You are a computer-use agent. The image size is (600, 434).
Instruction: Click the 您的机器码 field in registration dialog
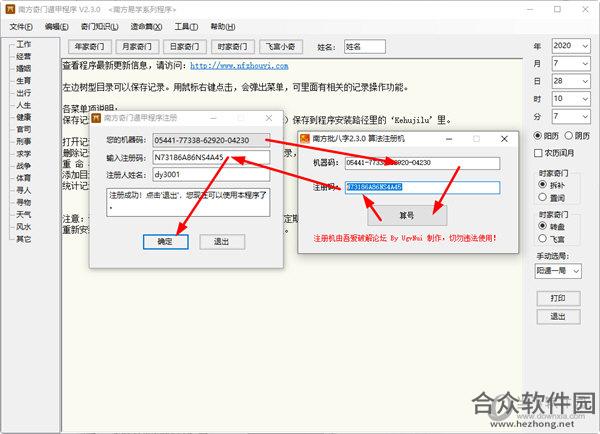coord(211,140)
